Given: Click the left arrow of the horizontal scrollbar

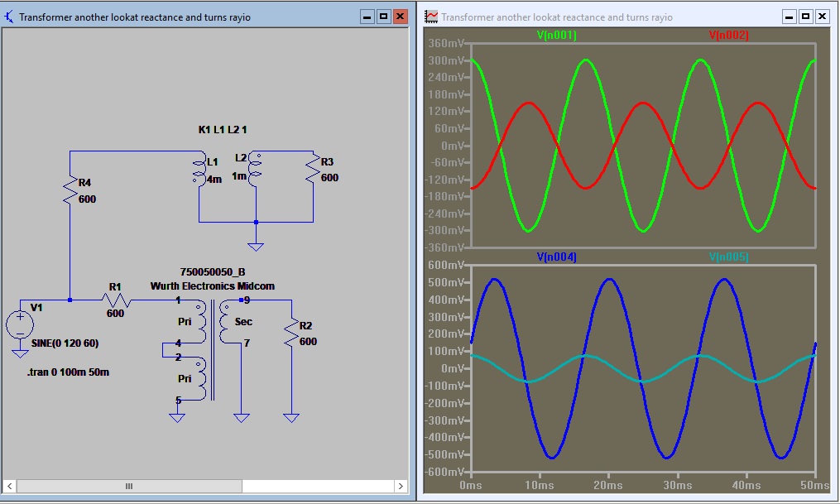Looking at the screenshot, I should click(x=8, y=487).
